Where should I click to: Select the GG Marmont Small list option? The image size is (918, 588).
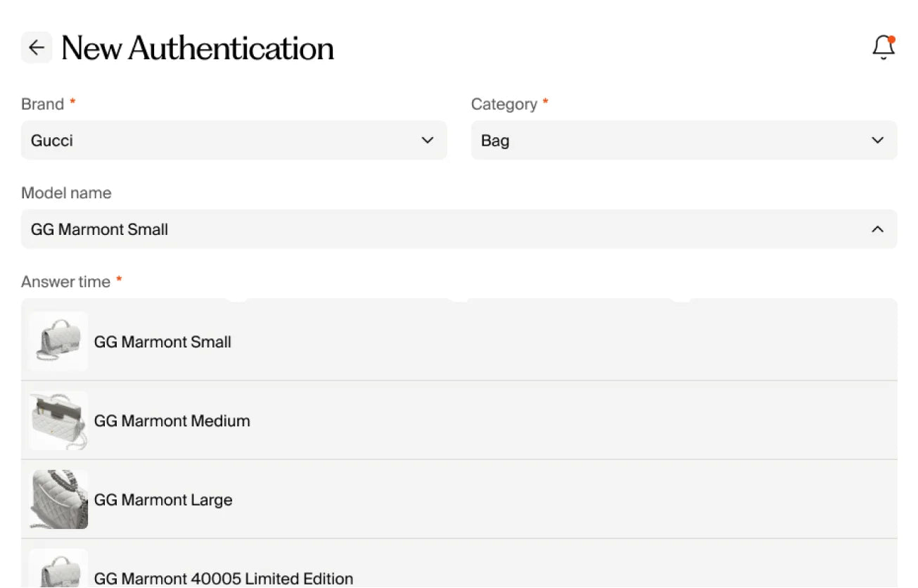coord(459,341)
